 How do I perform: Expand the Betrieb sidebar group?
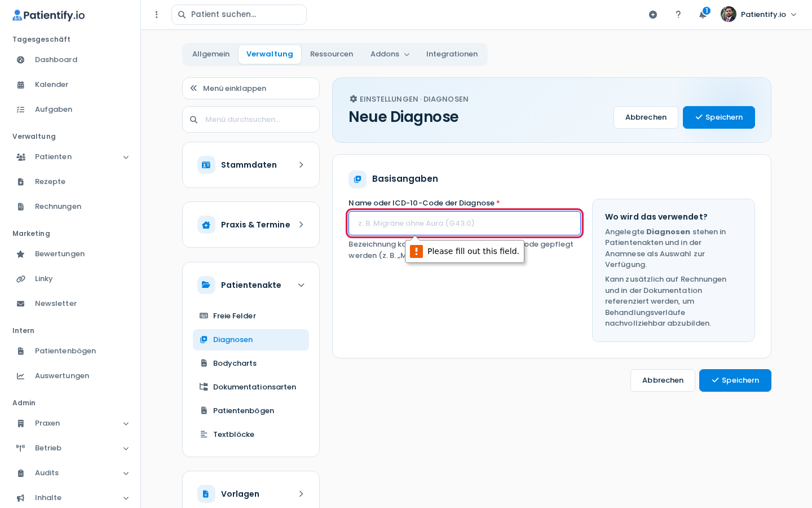126,449
